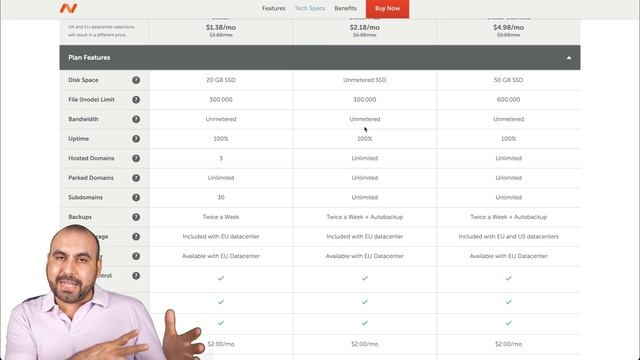This screenshot has width=640, height=360.
Task: Show help for Hosted Domains
Action: pyautogui.click(x=136, y=158)
